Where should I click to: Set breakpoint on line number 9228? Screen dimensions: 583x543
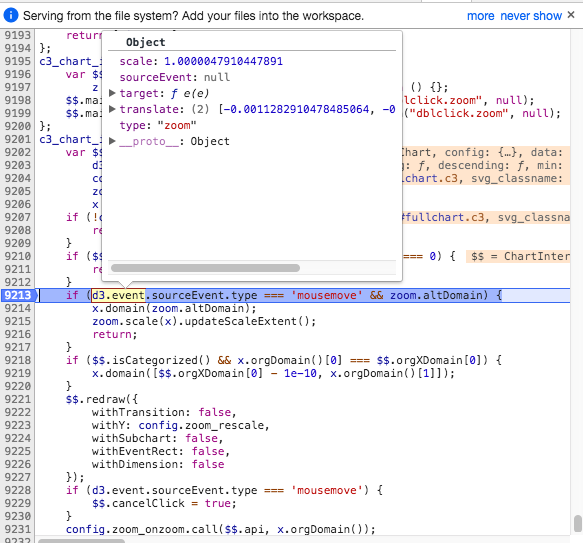(x=17, y=490)
